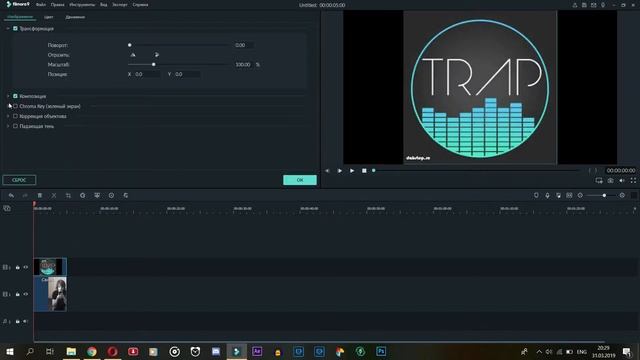Viewport: 640px width, 360px height.
Task: Open preview quality display settings icon
Action: click(599, 180)
